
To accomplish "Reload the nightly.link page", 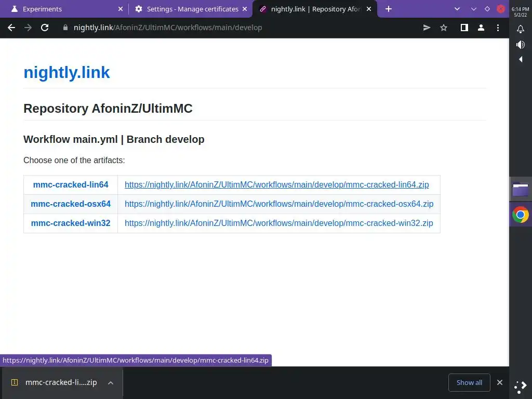I will click(45, 28).
